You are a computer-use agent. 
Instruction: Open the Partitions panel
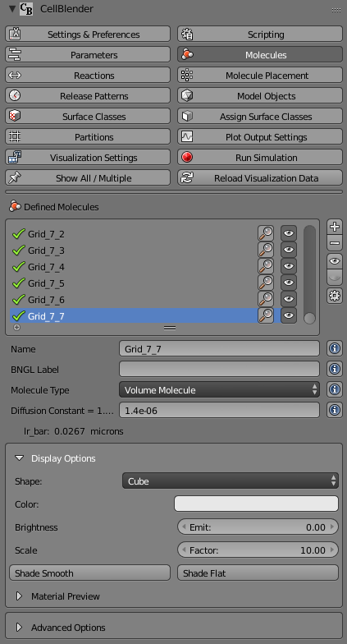click(88, 136)
